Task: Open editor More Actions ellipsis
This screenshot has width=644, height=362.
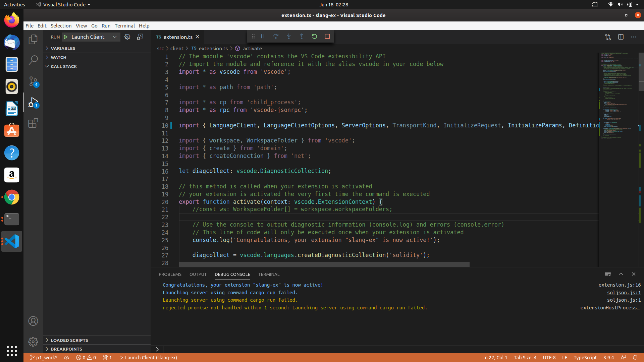Action: click(x=634, y=37)
